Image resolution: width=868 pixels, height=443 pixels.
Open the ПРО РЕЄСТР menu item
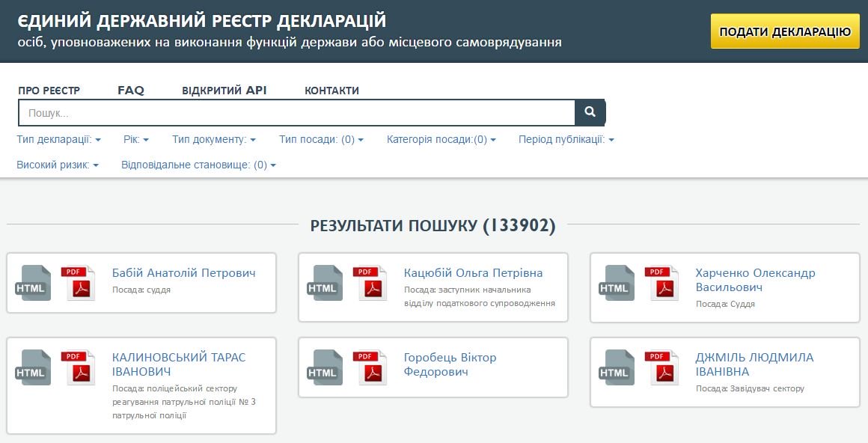coord(49,91)
